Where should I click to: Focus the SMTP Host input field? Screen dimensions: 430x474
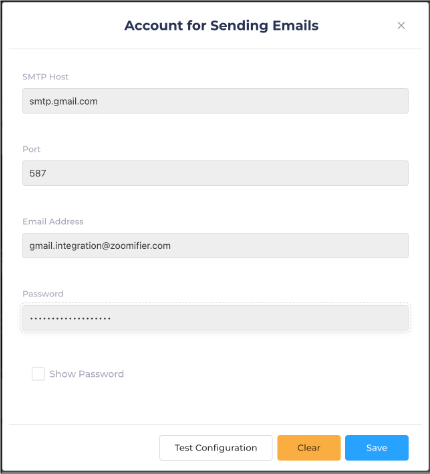(x=215, y=101)
